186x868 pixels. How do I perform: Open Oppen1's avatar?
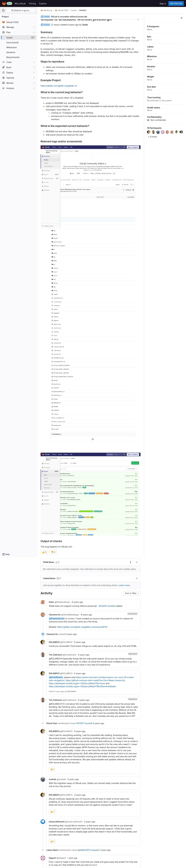pos(43,858)
